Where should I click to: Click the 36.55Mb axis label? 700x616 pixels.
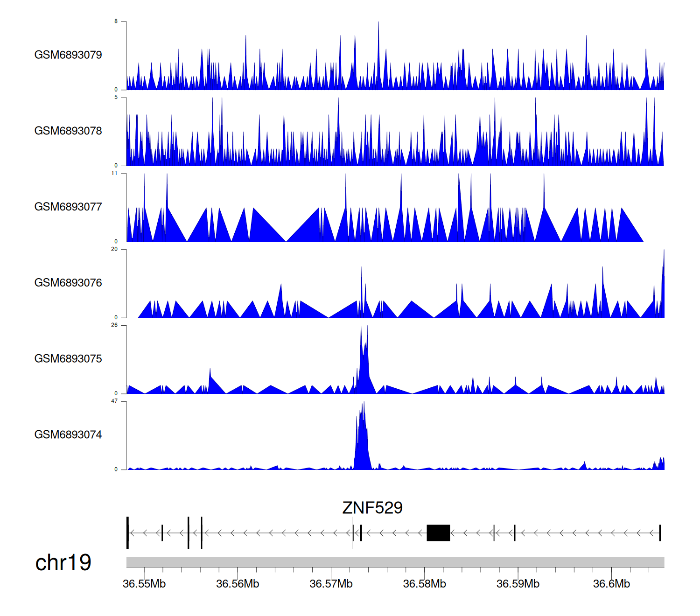(x=144, y=584)
